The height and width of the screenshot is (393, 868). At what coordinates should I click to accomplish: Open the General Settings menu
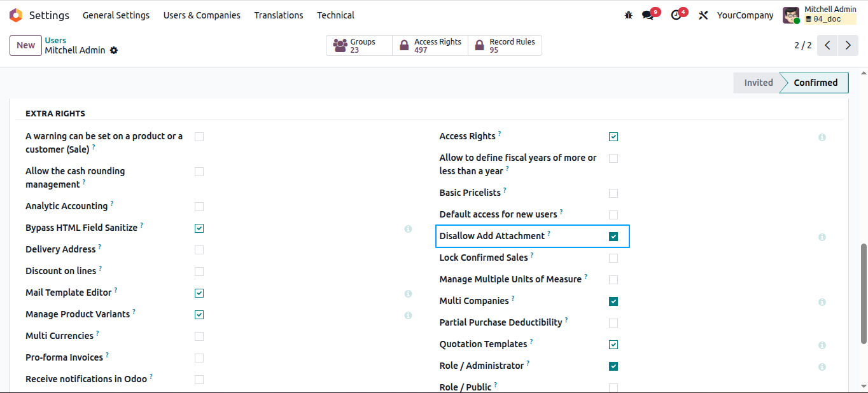116,15
